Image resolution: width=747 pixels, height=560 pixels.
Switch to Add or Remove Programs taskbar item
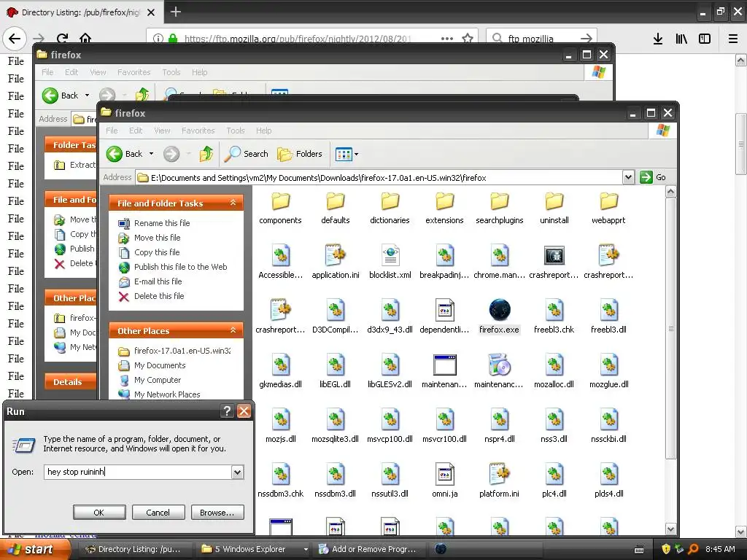(x=367, y=550)
